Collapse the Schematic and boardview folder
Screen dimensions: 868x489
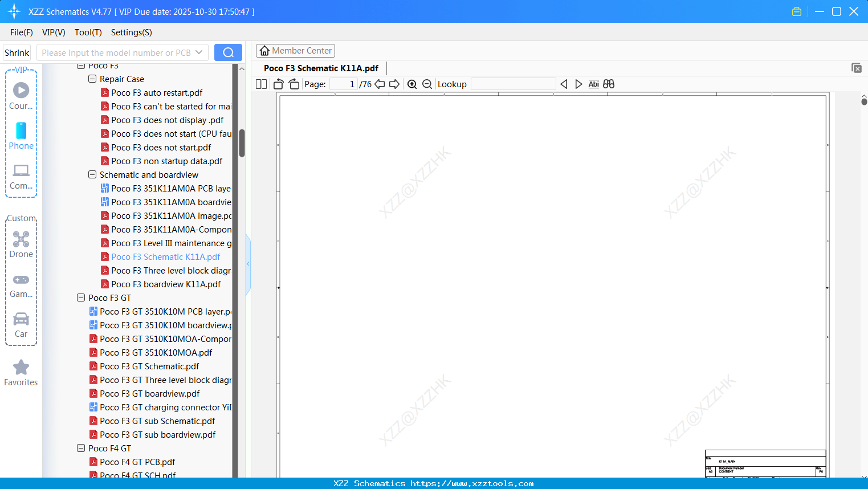92,175
